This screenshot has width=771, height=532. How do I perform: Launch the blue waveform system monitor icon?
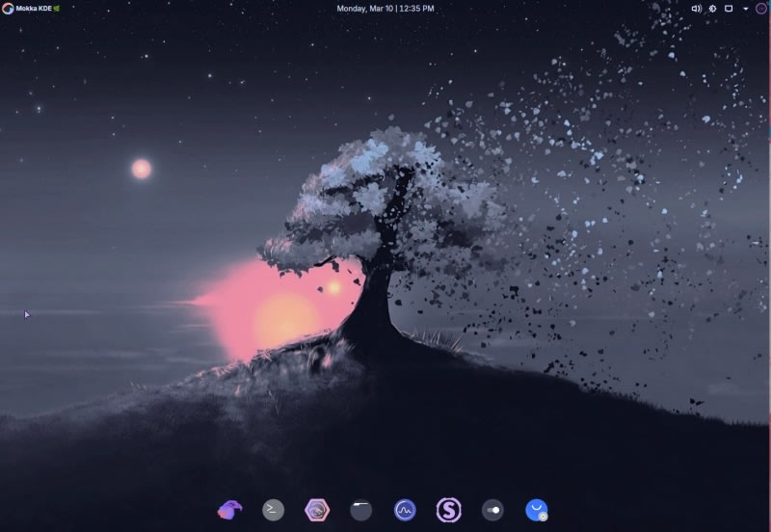(x=405, y=510)
